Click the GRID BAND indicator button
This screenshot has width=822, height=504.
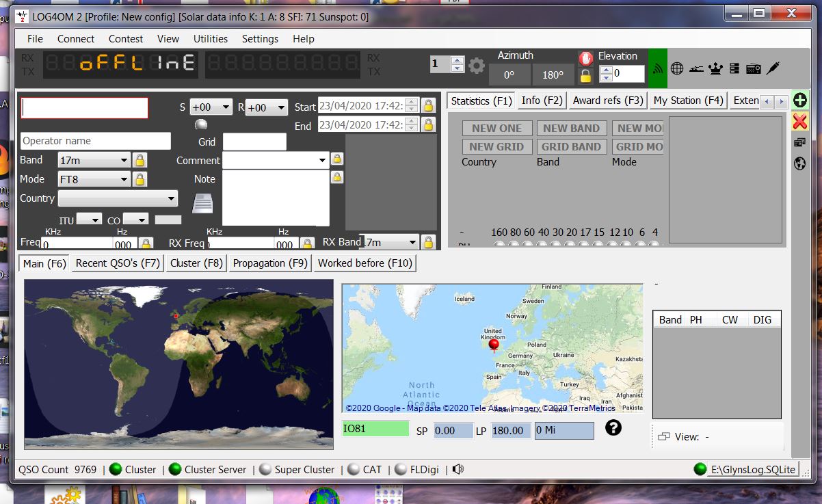[x=571, y=146]
